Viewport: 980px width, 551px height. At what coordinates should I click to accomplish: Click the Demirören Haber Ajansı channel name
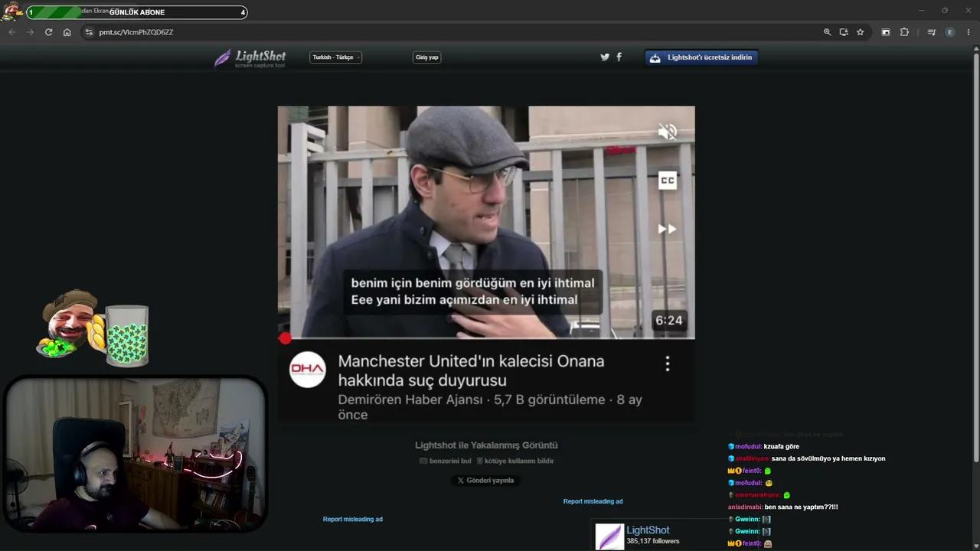pyautogui.click(x=410, y=400)
